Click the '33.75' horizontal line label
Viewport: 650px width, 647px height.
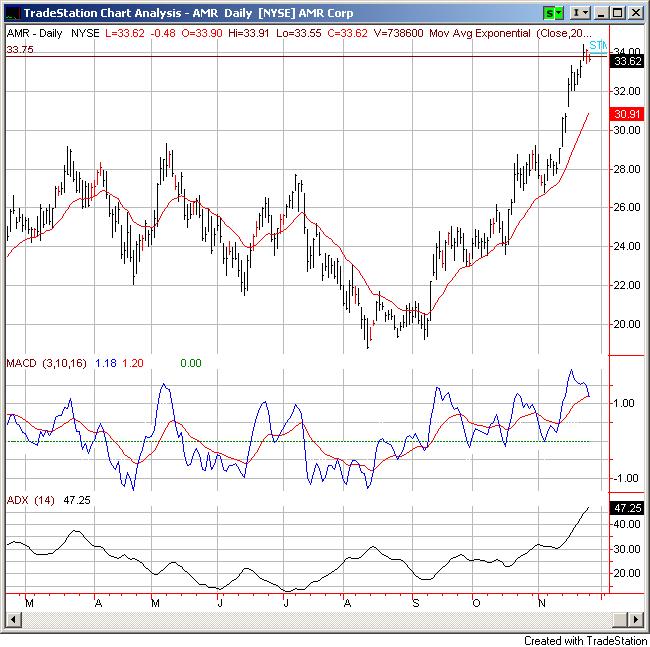[x=20, y=50]
